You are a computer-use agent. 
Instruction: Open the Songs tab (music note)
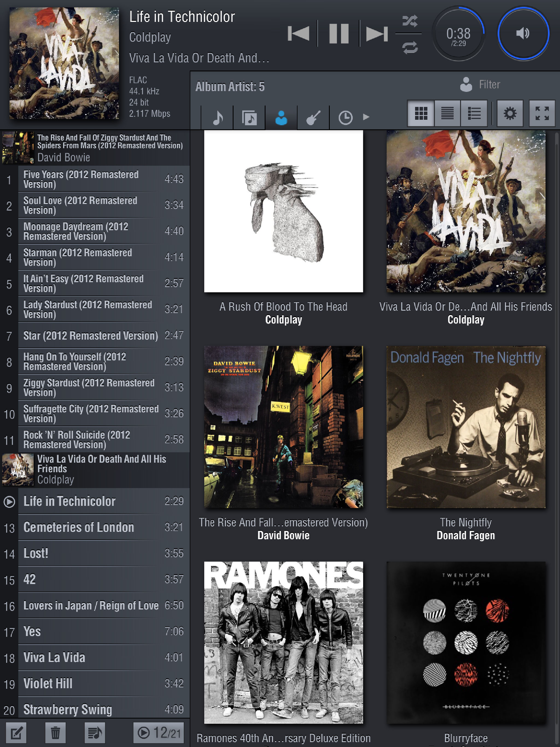[x=217, y=118]
